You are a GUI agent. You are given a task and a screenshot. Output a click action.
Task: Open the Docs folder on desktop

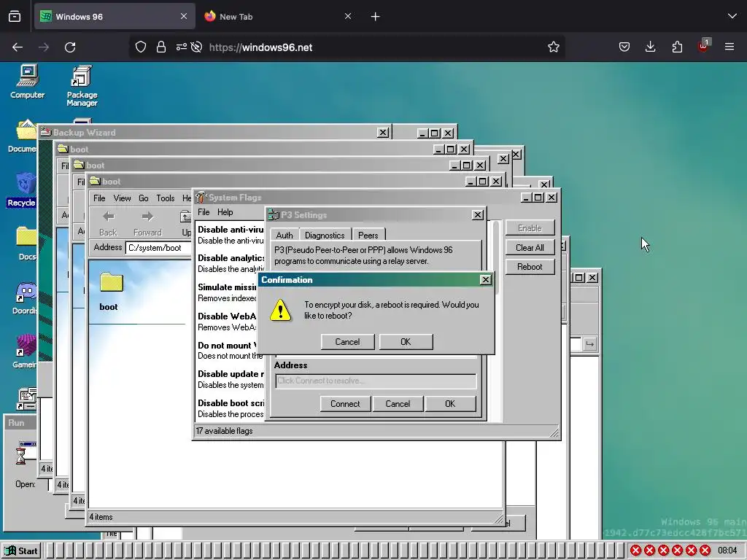click(x=26, y=244)
